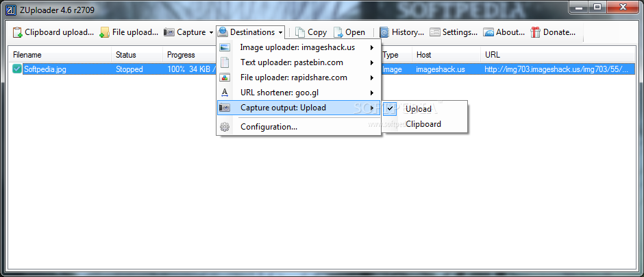
Task: Click the Open toolbar button label
Action: pos(355,32)
